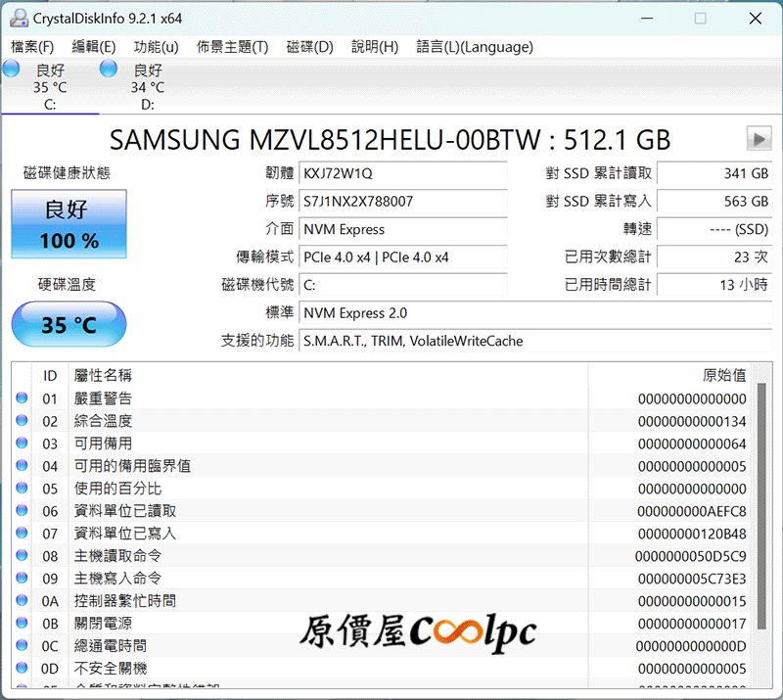Click the total writes value 563 GB
Viewport: 783px width, 700px height.
click(714, 202)
